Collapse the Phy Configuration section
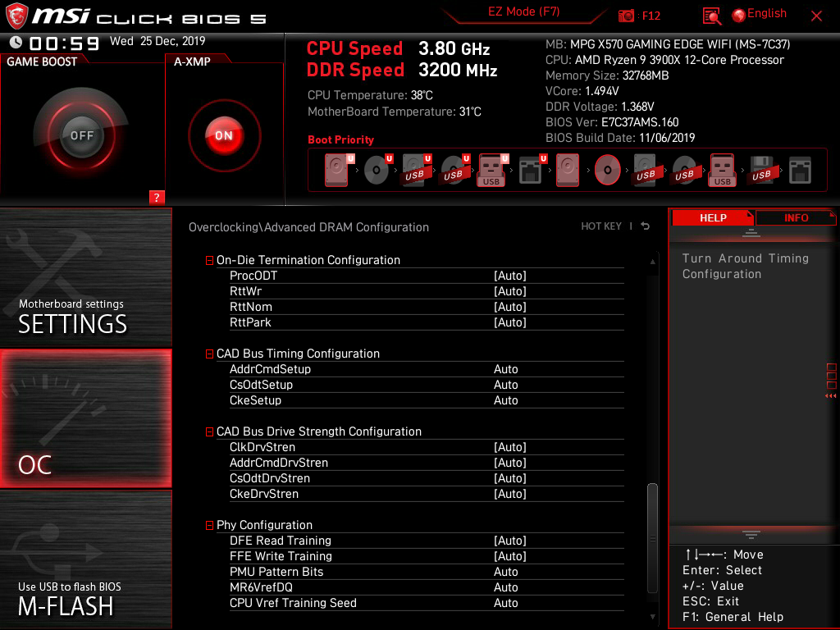 point(209,526)
